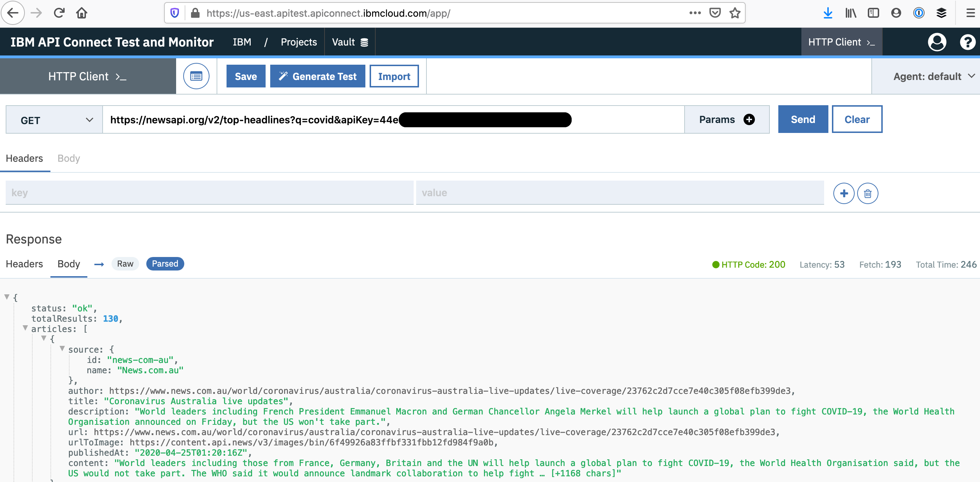
Task: Open the tracking protection shield toggle
Action: point(174,12)
